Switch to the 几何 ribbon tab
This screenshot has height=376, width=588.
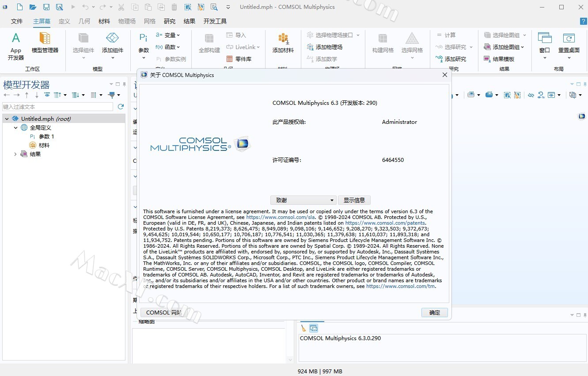pyautogui.click(x=84, y=21)
